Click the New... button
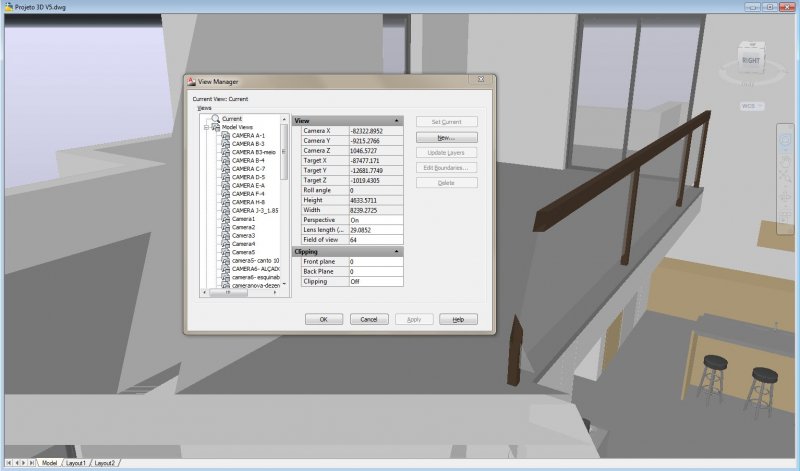 click(446, 137)
